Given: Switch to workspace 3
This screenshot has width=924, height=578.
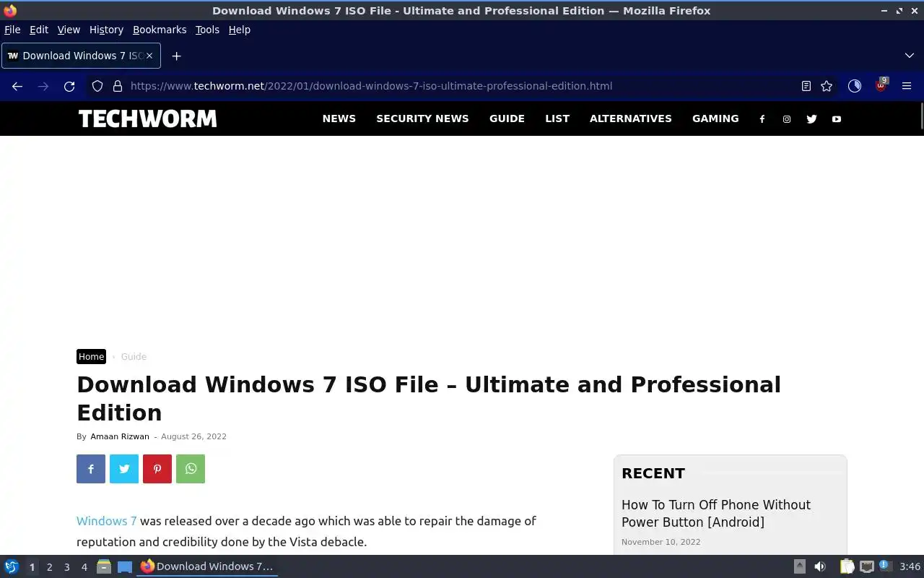Looking at the screenshot, I should point(66,567).
